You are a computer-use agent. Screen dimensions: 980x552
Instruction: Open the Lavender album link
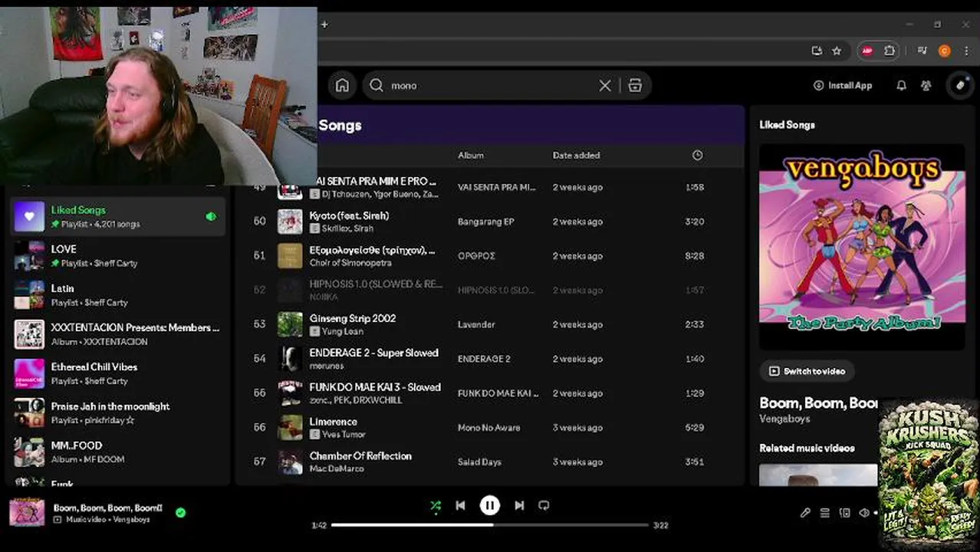click(476, 324)
